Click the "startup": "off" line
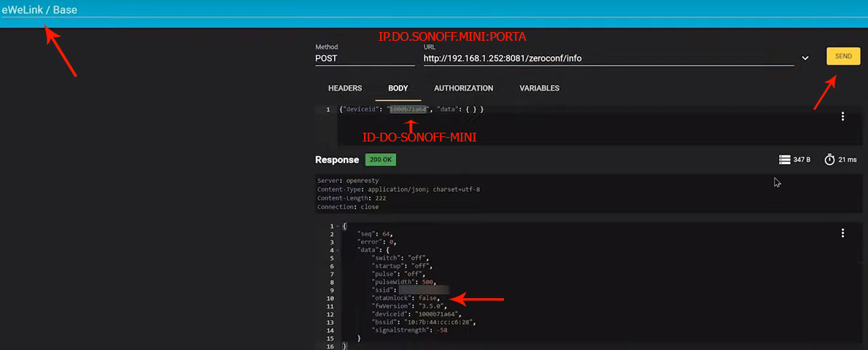Screen dimensions: 868x350 pyautogui.click(x=403, y=266)
